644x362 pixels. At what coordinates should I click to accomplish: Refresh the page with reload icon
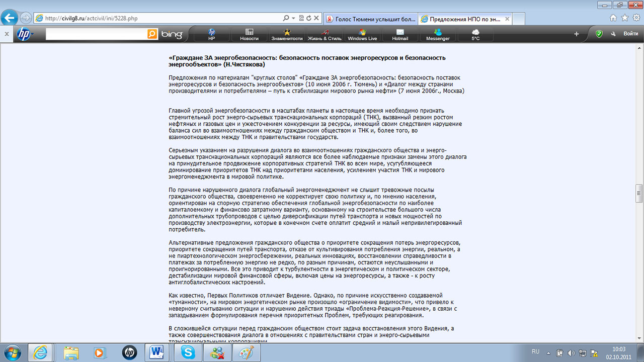tap(308, 18)
